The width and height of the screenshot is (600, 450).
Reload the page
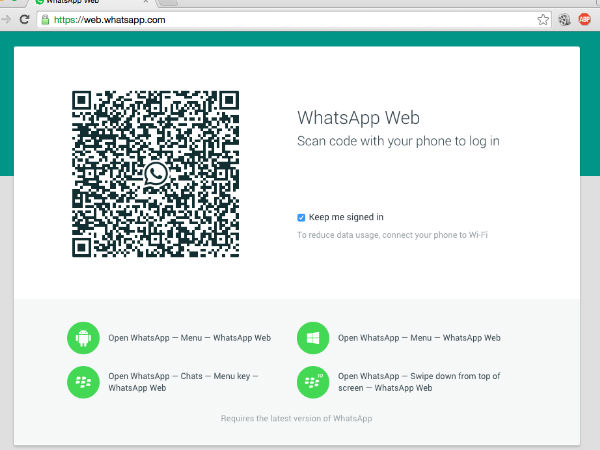[x=24, y=19]
